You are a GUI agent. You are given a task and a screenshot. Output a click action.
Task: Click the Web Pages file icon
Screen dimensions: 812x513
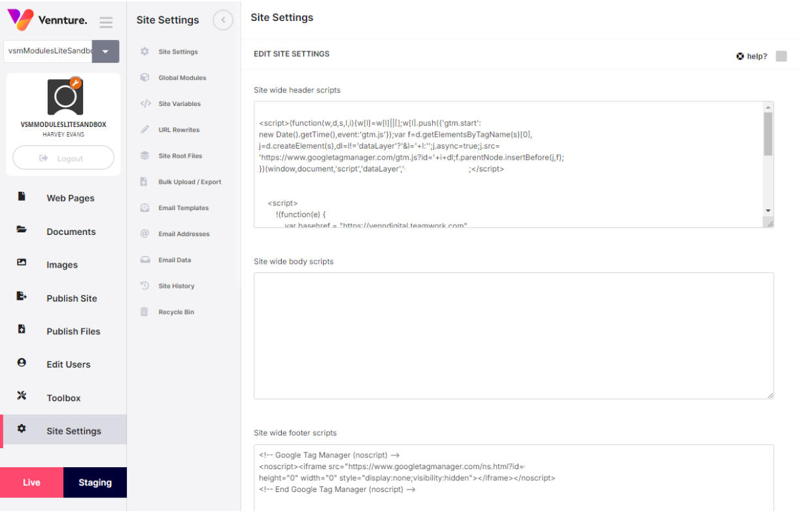pyautogui.click(x=22, y=196)
